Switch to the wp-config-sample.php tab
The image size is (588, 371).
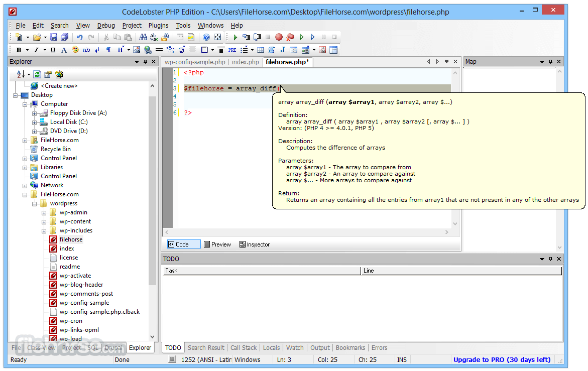(195, 62)
